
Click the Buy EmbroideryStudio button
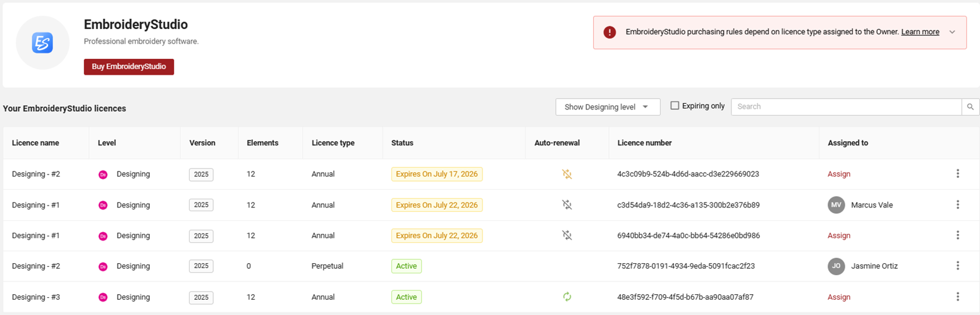[129, 67]
